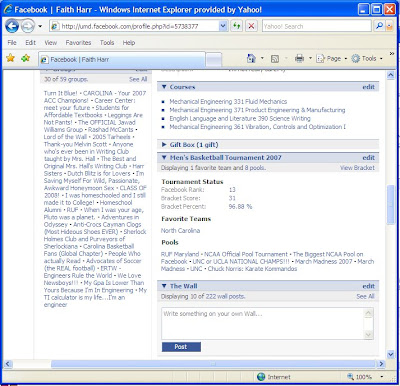Click the browser Back arrow button
Screen dimensions: 400x386
point(12,26)
